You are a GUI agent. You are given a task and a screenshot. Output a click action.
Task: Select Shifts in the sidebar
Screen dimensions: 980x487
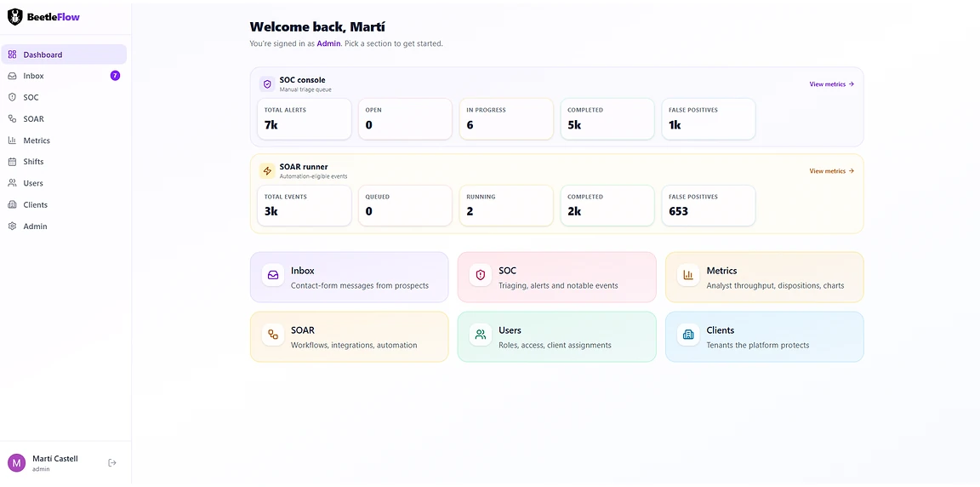(64, 161)
